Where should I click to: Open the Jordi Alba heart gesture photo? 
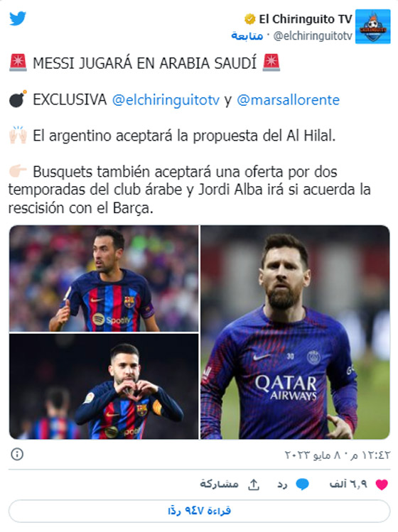point(104,386)
